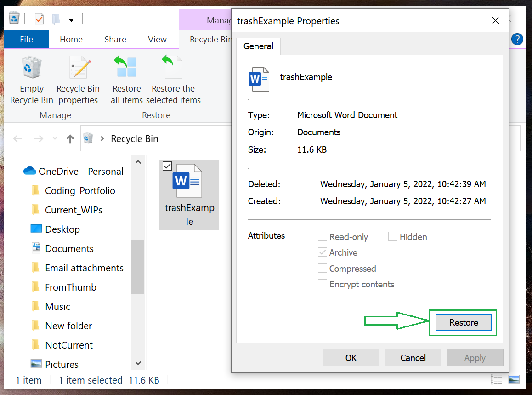532x395 pixels.
Task: Click Apply button in Properties dialog
Action: pyautogui.click(x=475, y=358)
